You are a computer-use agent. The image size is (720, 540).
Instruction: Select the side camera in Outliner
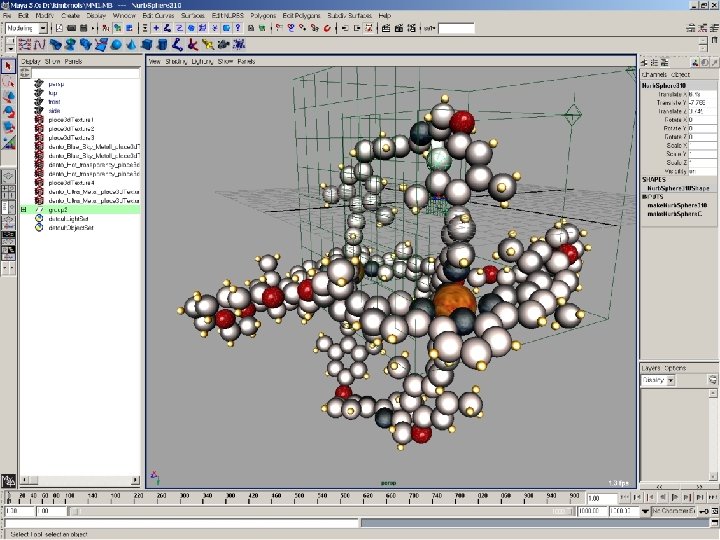54,111
